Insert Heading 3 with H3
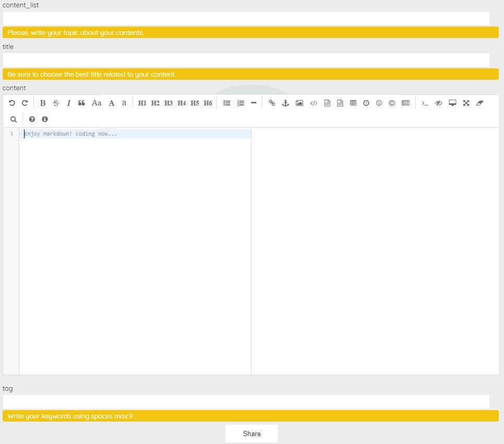The width and height of the screenshot is (504, 444). coord(169,103)
